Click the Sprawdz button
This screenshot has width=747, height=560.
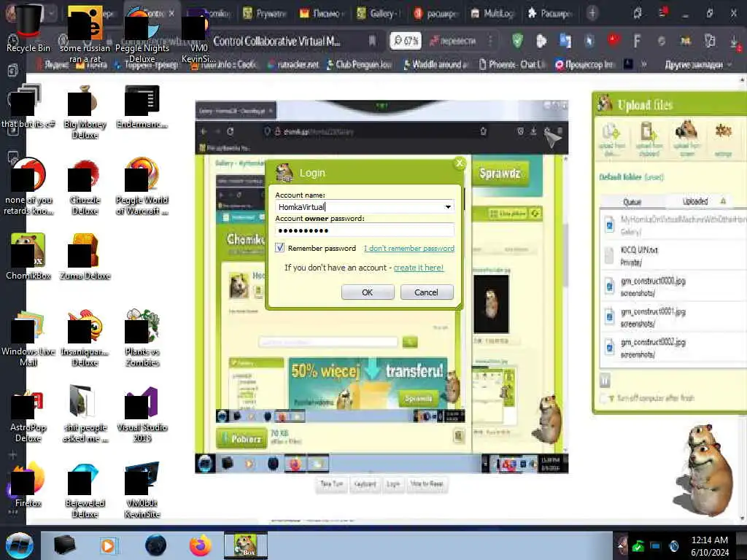tap(500, 174)
